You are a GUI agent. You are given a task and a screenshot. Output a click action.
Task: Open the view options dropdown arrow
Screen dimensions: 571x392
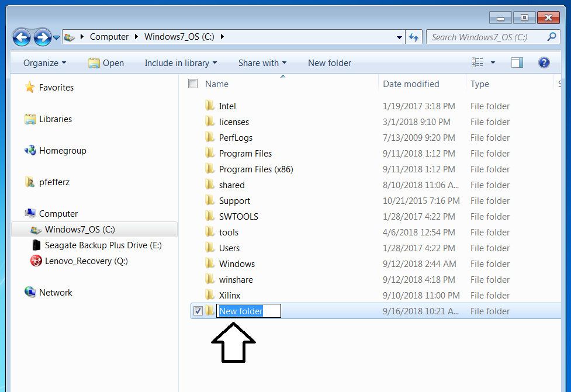pos(493,63)
